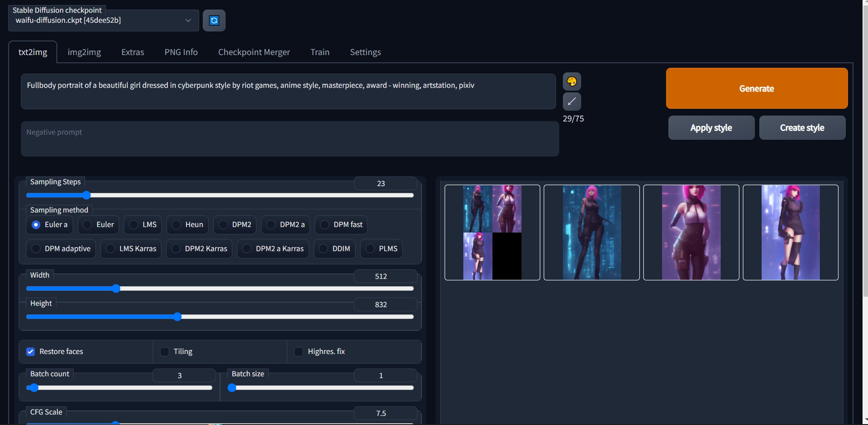
Task: Enable the Tiling checkbox
Action: pos(165,352)
